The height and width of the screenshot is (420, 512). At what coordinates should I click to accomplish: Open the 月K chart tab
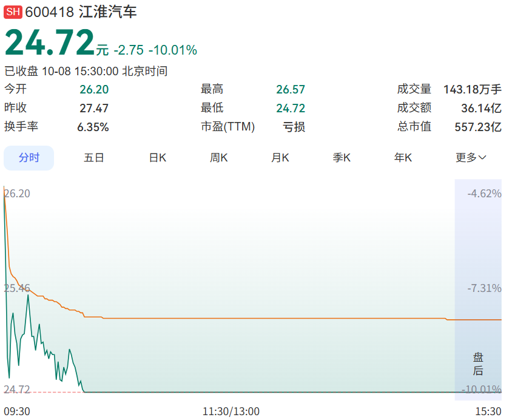click(x=280, y=158)
